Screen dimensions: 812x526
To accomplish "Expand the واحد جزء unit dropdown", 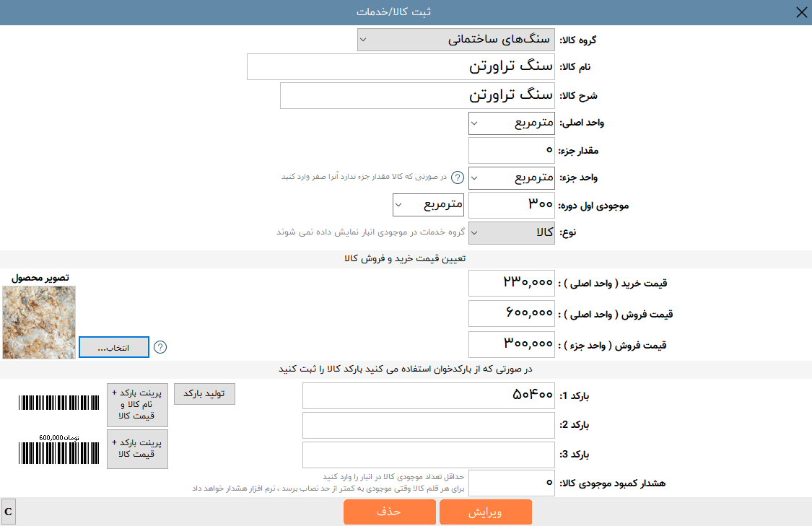I will [x=512, y=178].
